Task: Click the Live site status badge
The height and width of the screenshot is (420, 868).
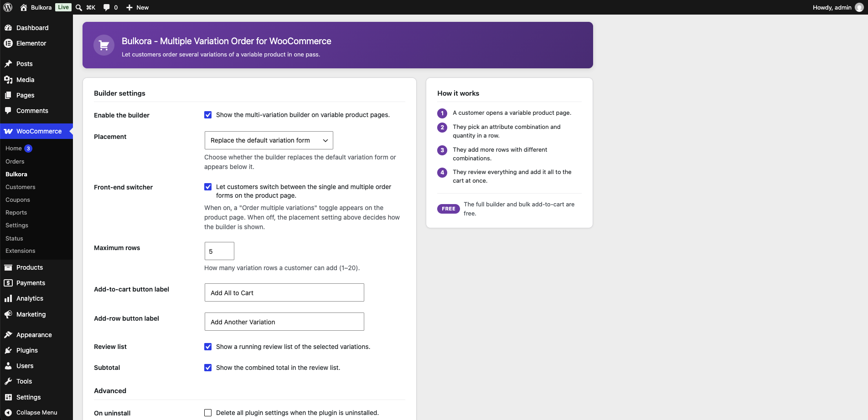Action: click(63, 7)
